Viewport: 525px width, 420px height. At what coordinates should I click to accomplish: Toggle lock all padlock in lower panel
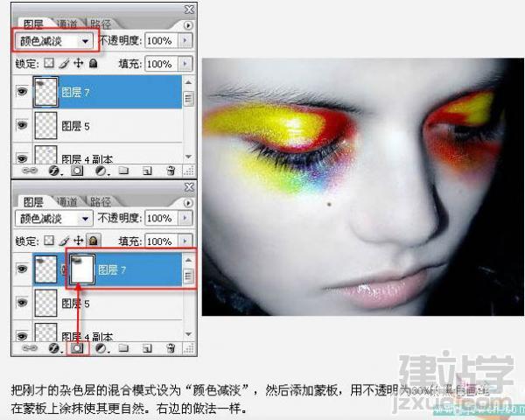(94, 241)
